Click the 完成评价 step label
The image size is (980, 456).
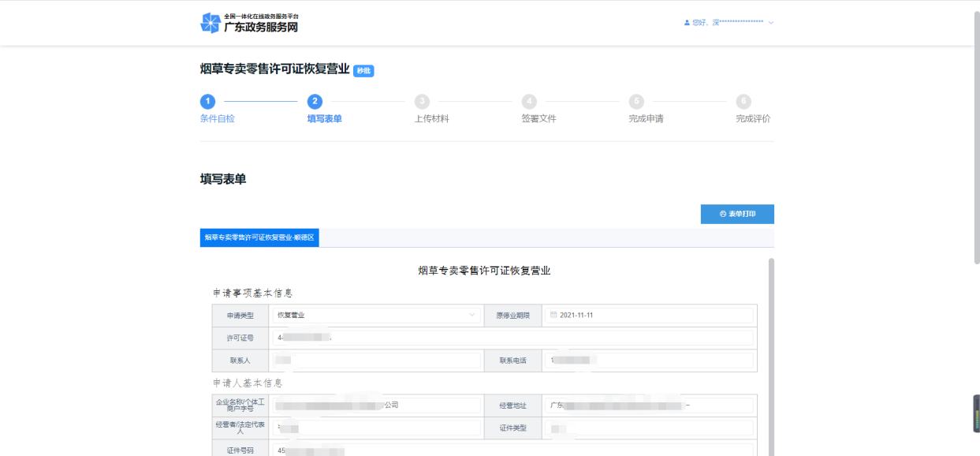[x=754, y=119]
